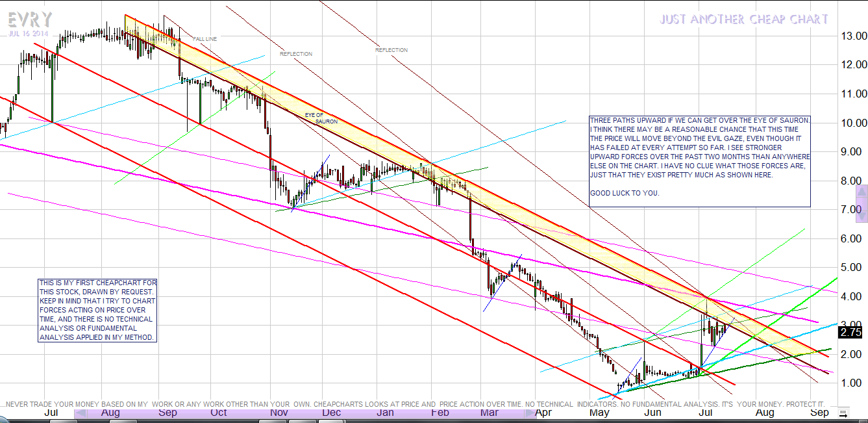Viewport: 868px width, 423px height.
Task: Click the Jun label on time axis
Action: tap(652, 412)
